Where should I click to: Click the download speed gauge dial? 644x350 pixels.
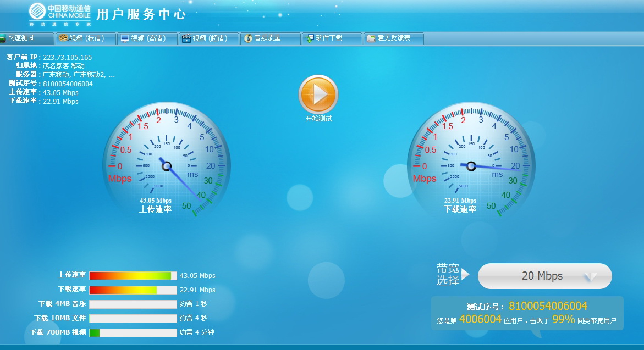point(471,160)
